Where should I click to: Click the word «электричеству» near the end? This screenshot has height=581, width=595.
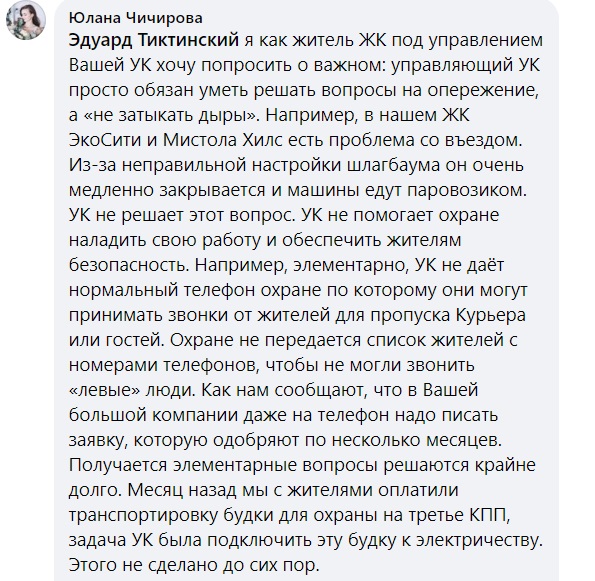point(479,541)
